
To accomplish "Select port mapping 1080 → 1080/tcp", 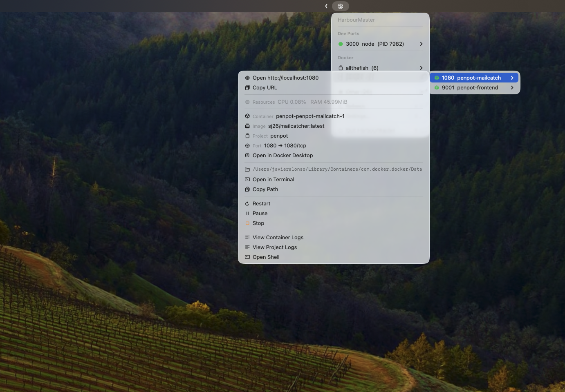I will click(285, 145).
